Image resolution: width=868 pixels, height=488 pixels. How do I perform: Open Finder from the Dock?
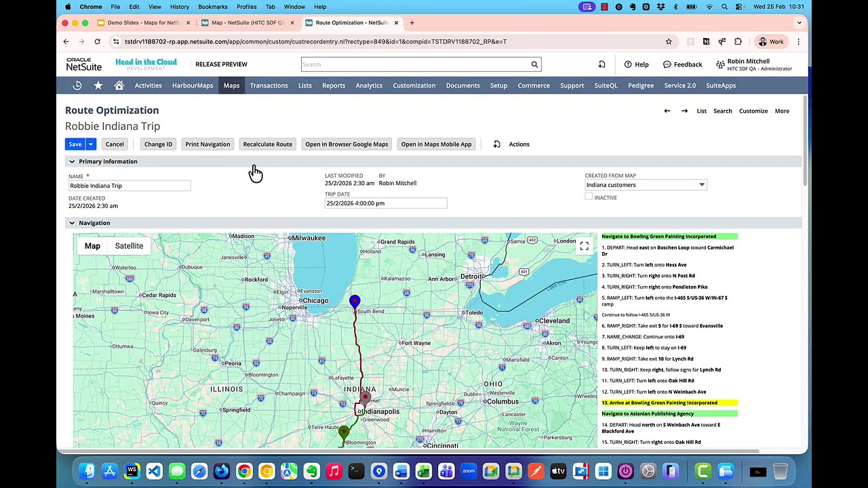pyautogui.click(x=87, y=471)
